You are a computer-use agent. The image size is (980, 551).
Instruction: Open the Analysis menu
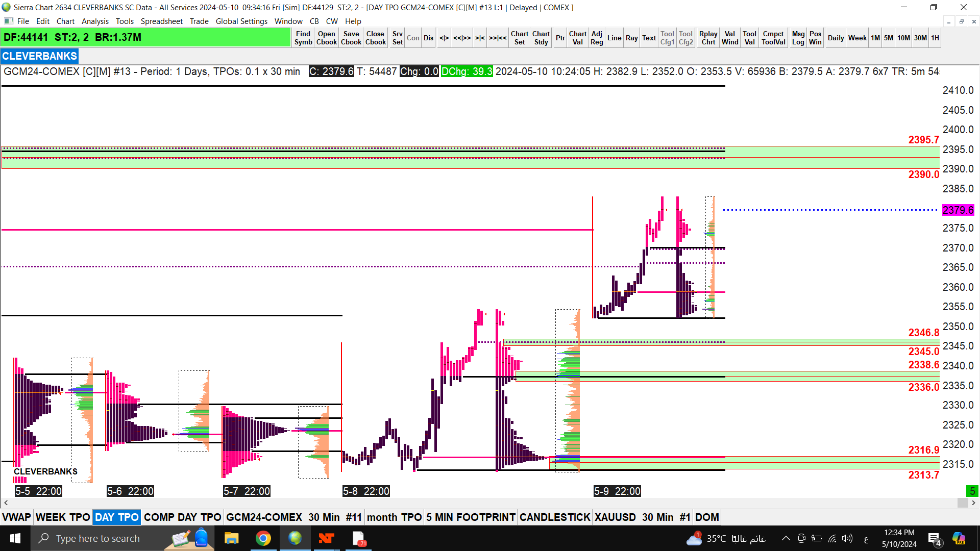pyautogui.click(x=95, y=21)
